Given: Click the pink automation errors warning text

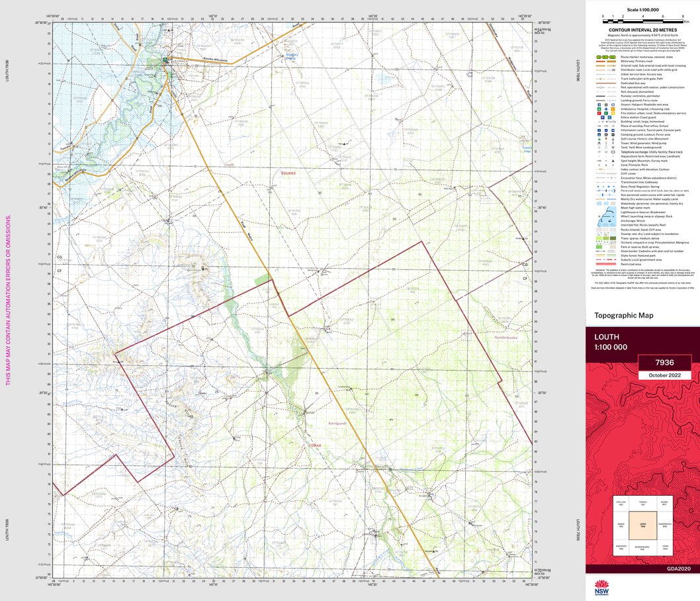Looking at the screenshot, I should point(8,300).
